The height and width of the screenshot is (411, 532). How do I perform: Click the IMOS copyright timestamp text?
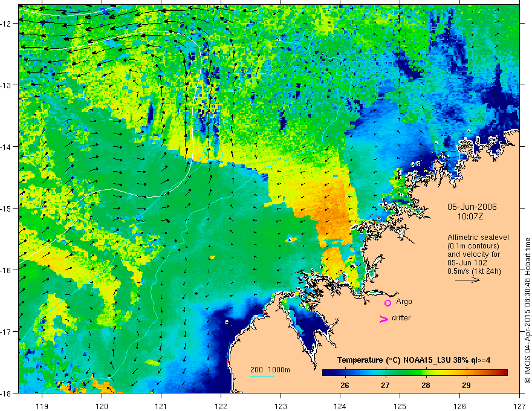tap(528, 311)
